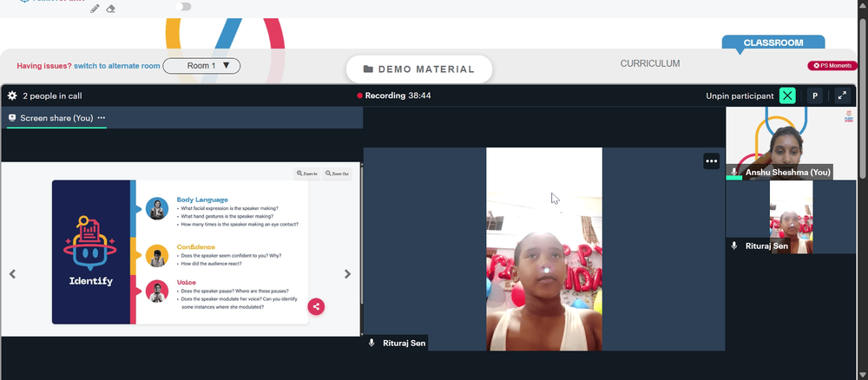Click the P button in call toolbar
Viewport: 868px width, 380px height.
(x=814, y=95)
